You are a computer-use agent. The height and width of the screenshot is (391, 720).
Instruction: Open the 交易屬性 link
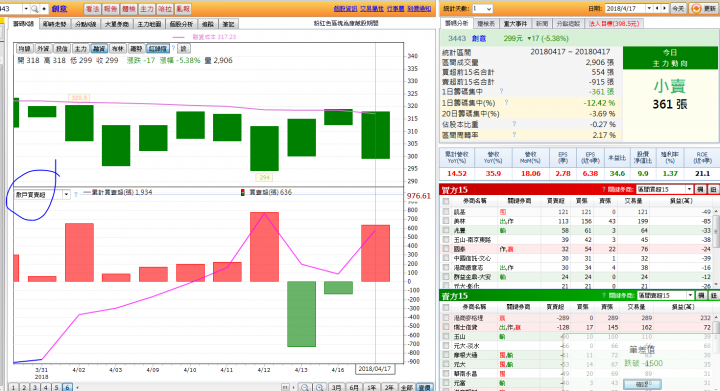pyautogui.click(x=371, y=9)
